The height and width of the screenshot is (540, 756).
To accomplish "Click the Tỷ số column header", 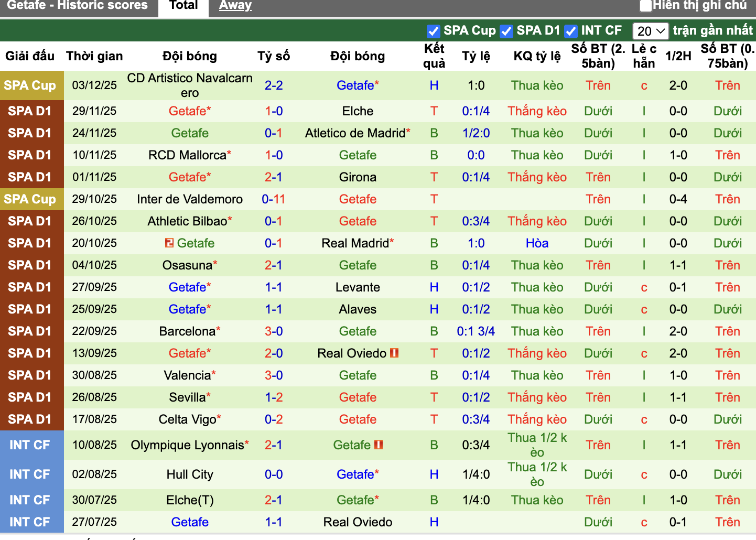I will point(274,56).
